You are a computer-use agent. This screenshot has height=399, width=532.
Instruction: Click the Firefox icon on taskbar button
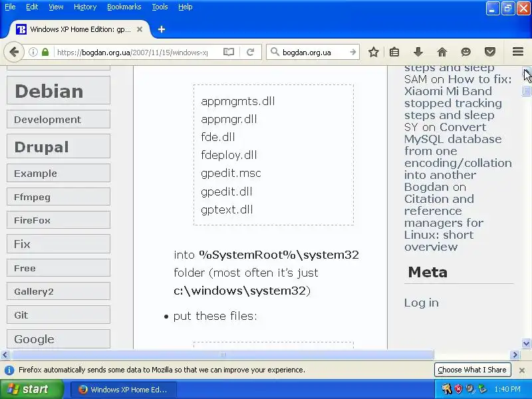pyautogui.click(x=82, y=389)
